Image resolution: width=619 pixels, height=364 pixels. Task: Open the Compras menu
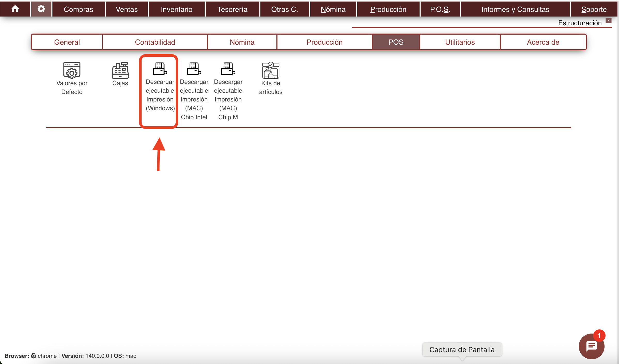pyautogui.click(x=78, y=9)
